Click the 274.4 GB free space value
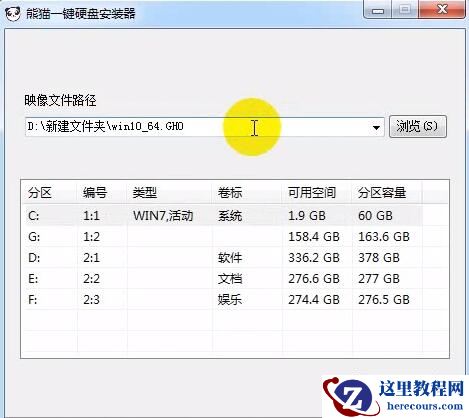 coord(314,300)
